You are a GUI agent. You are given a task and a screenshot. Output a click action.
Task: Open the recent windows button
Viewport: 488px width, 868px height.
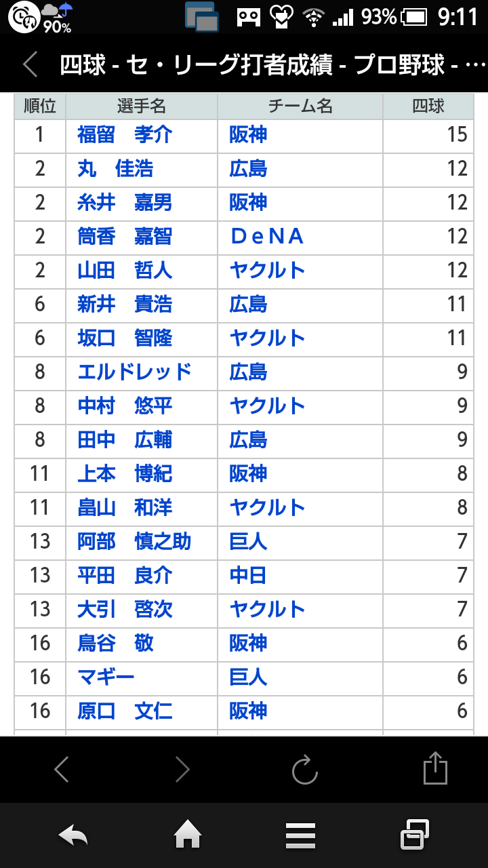coord(415,835)
